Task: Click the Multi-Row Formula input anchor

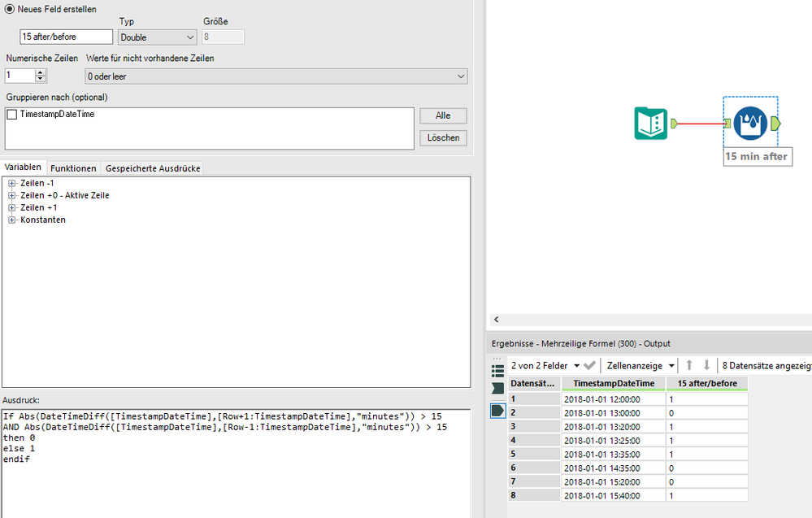Action: [x=727, y=124]
